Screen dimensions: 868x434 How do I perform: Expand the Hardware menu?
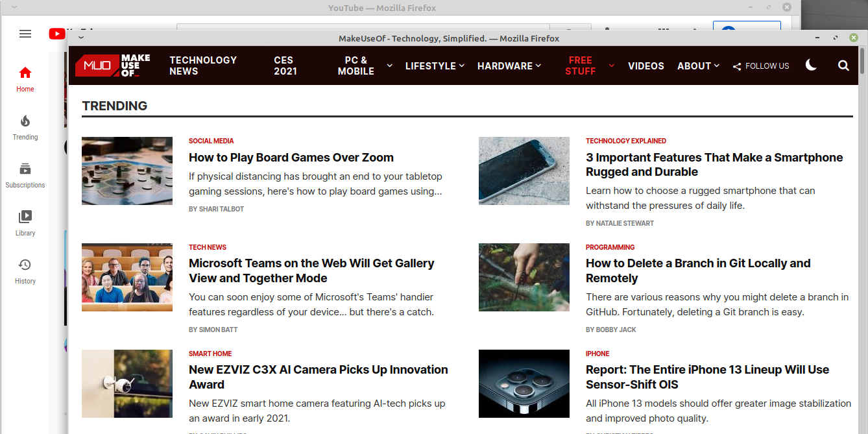[509, 66]
